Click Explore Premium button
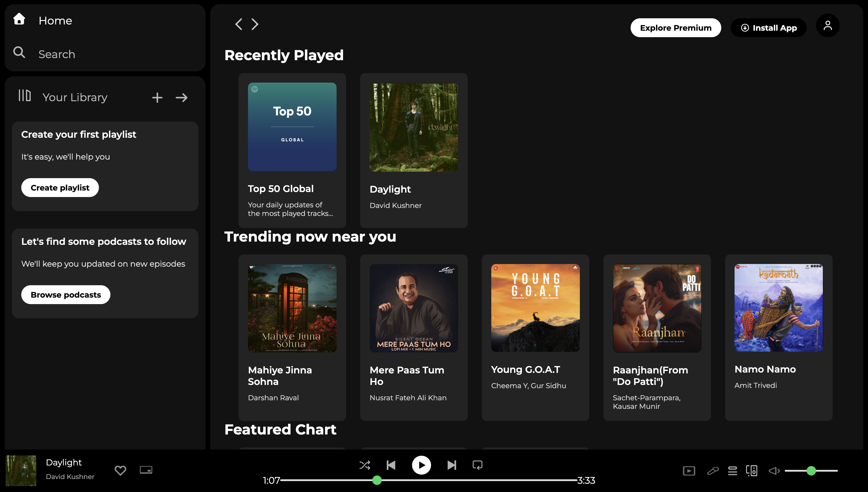This screenshot has height=492, width=868. point(676,28)
